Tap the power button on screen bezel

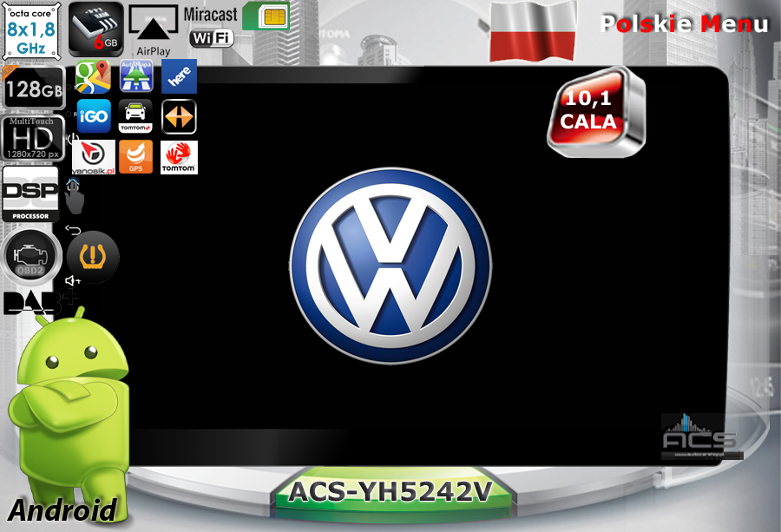click(x=73, y=139)
